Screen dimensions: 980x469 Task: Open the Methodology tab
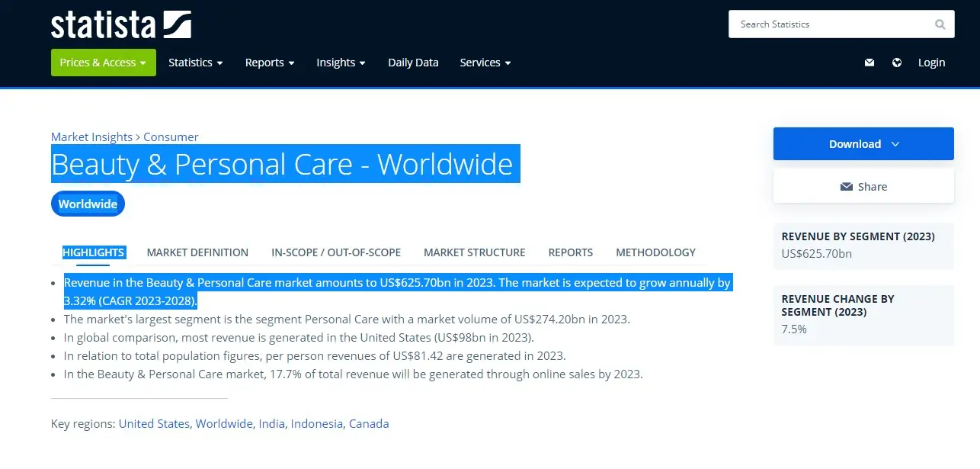[x=655, y=252]
